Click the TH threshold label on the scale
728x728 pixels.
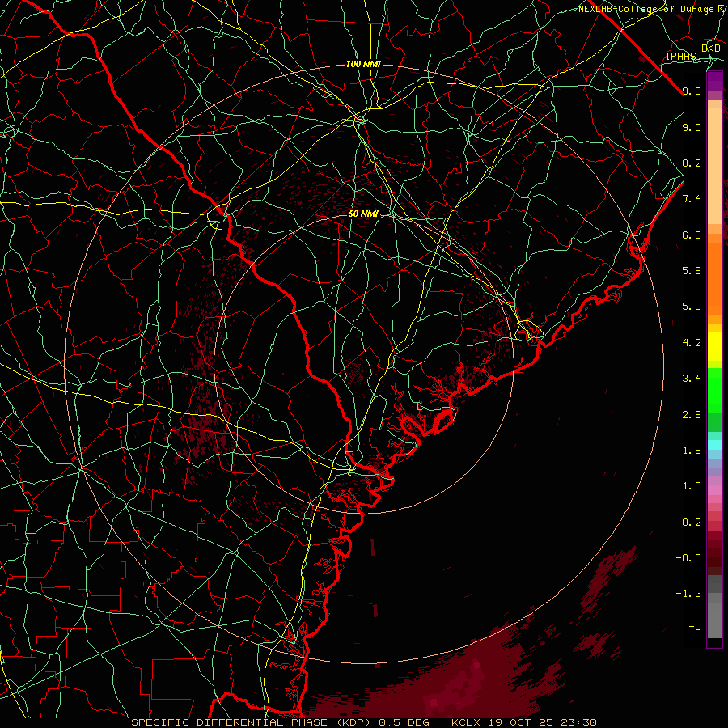(695, 630)
